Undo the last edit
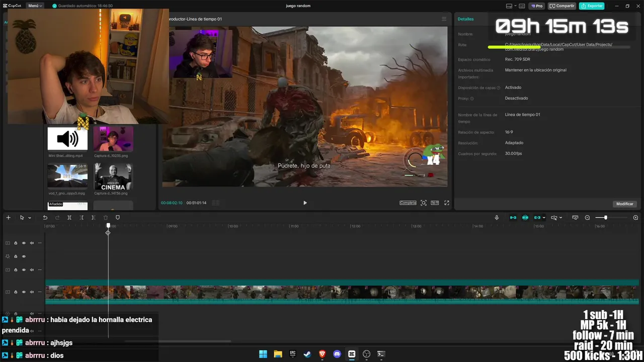Image resolution: width=644 pixels, height=362 pixels. (45, 218)
